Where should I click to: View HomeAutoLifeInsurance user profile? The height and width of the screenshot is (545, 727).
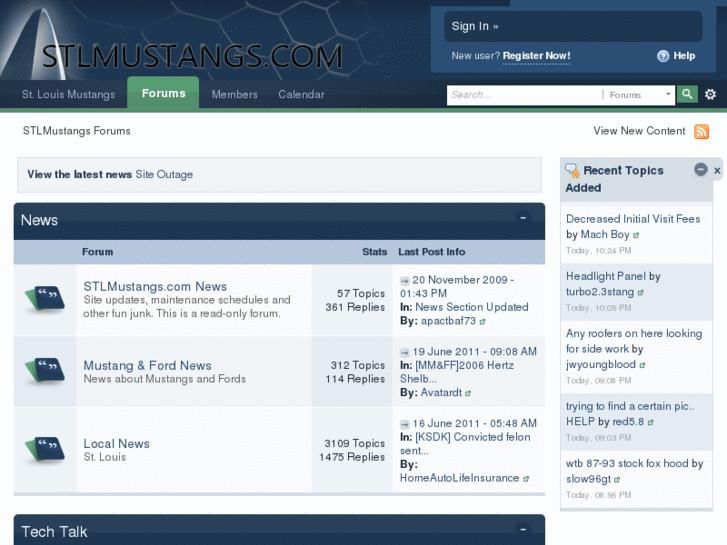click(x=459, y=479)
